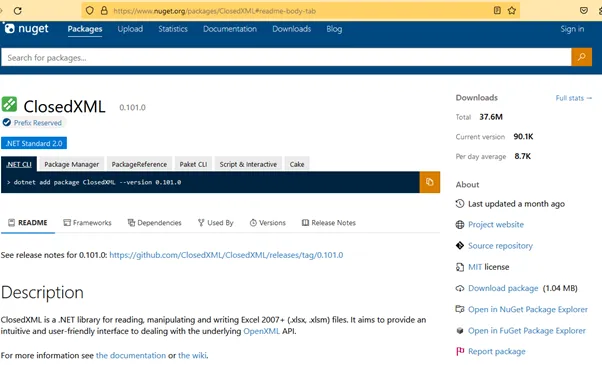Select the Script & Interactive tab
This screenshot has height=365, width=602.
point(248,164)
